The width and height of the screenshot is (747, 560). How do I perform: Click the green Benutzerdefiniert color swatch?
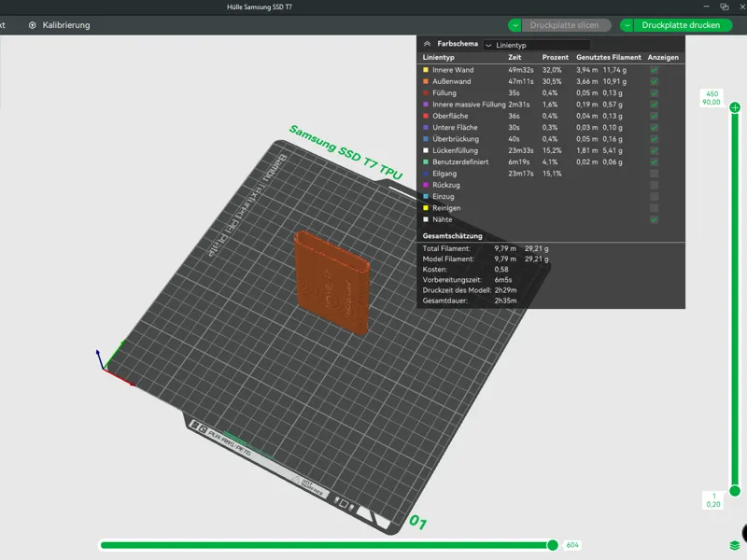(426, 161)
